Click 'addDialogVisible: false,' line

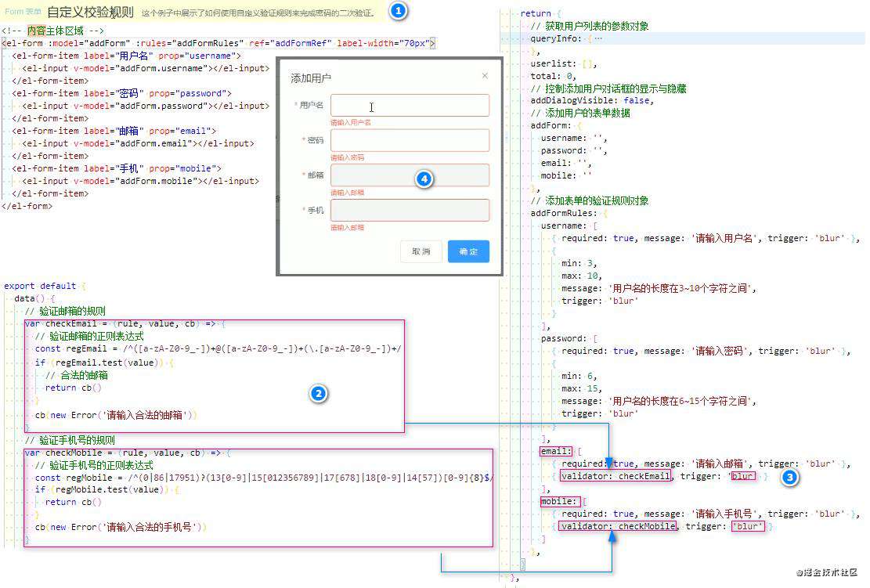(x=592, y=100)
